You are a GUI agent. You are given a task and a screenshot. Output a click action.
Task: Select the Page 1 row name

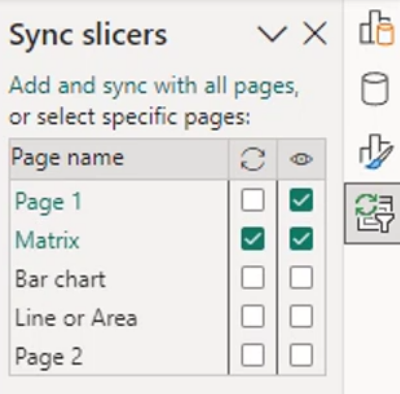[x=48, y=202]
